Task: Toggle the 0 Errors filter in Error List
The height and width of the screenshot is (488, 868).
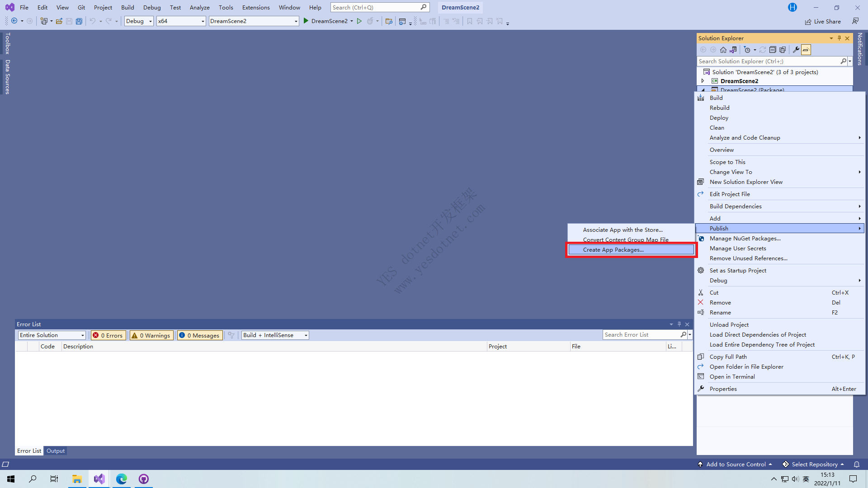Action: pyautogui.click(x=108, y=335)
